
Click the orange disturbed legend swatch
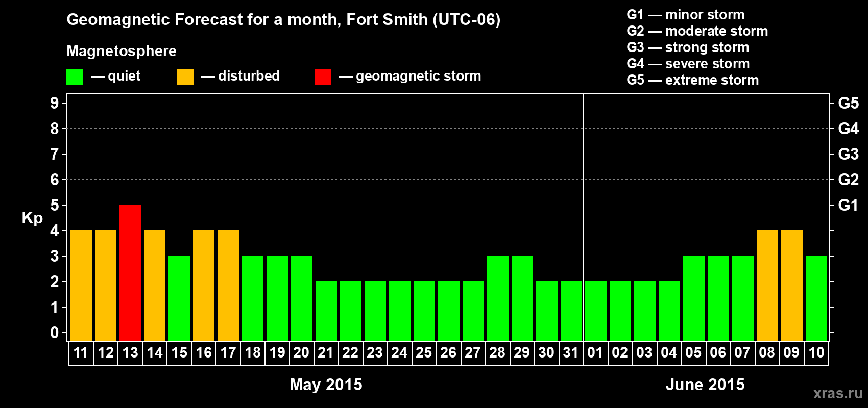point(185,77)
